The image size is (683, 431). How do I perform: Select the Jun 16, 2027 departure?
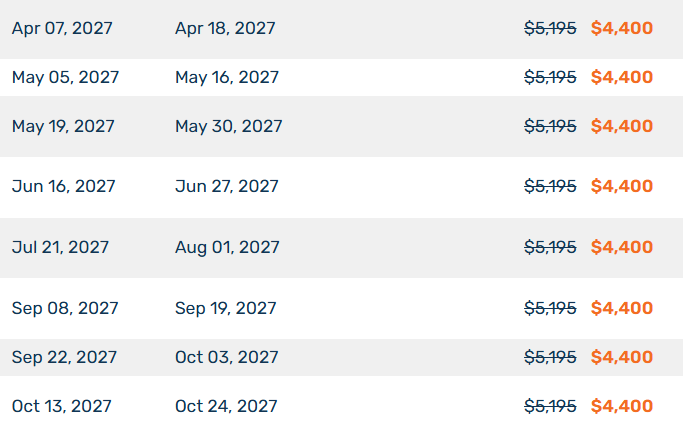[x=64, y=187]
